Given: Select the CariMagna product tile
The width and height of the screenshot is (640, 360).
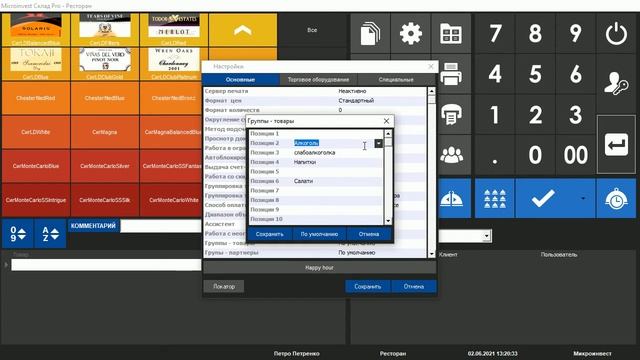Looking at the screenshot, I should (x=105, y=132).
